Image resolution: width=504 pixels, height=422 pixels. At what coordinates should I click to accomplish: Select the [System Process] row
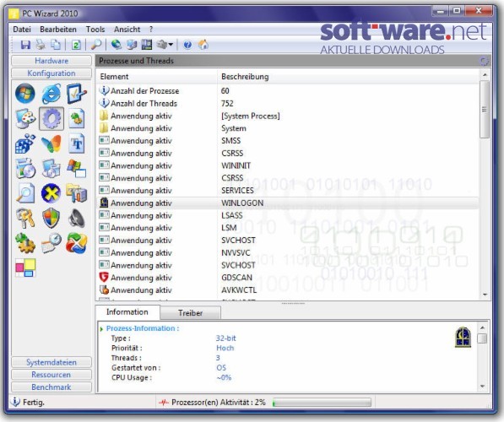(287, 116)
